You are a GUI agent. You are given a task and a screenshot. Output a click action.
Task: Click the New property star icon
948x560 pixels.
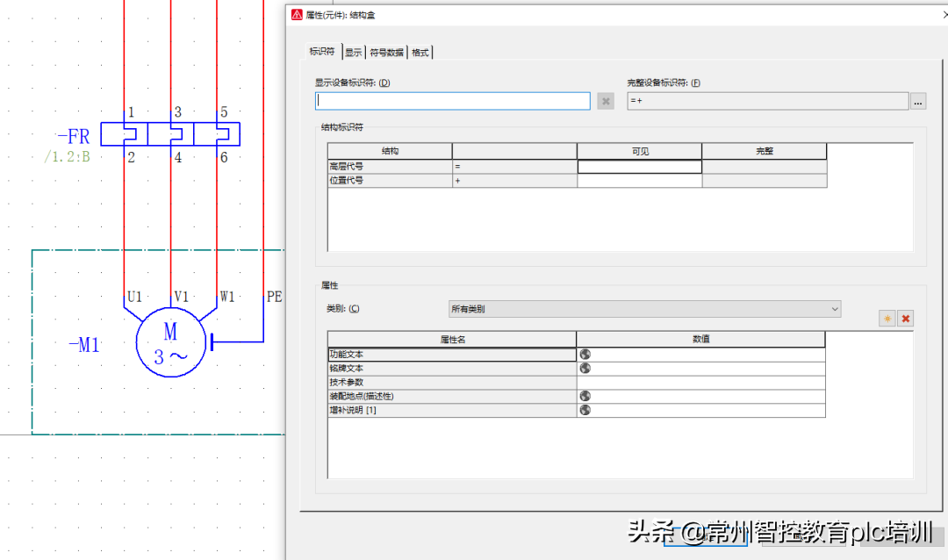click(887, 319)
